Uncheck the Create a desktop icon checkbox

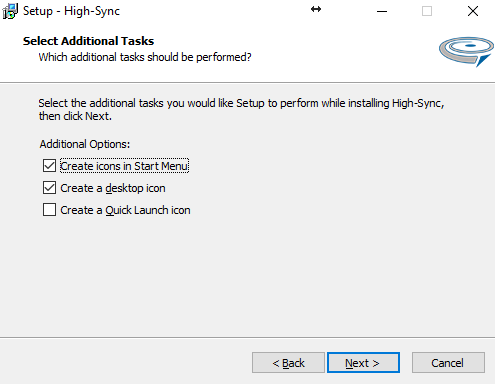pos(49,188)
